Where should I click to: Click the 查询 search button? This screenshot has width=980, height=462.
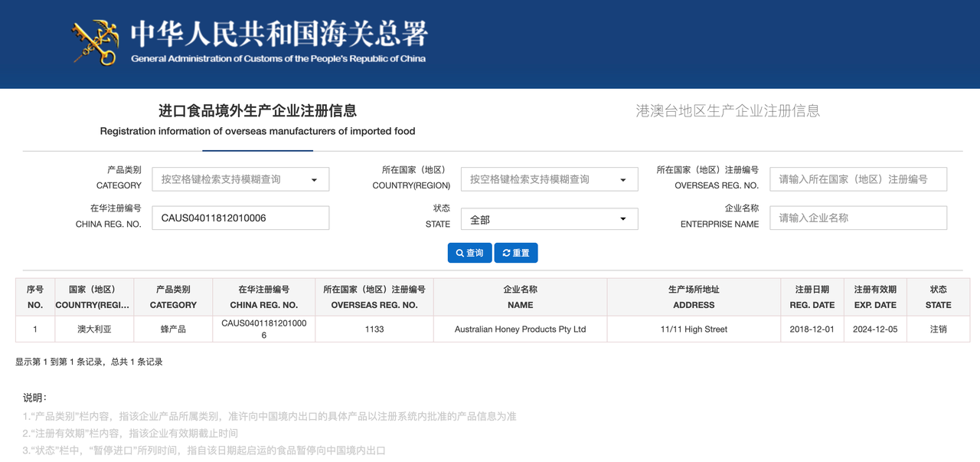(x=469, y=253)
